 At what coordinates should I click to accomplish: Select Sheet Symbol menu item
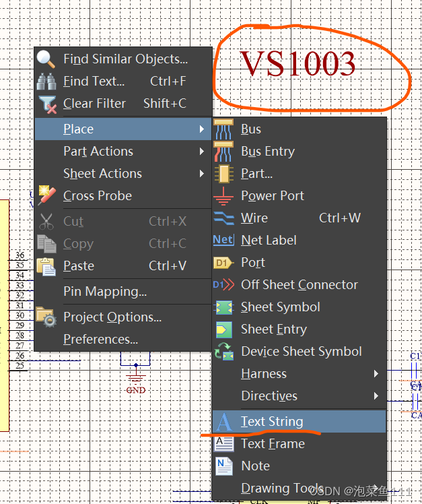tap(299, 307)
